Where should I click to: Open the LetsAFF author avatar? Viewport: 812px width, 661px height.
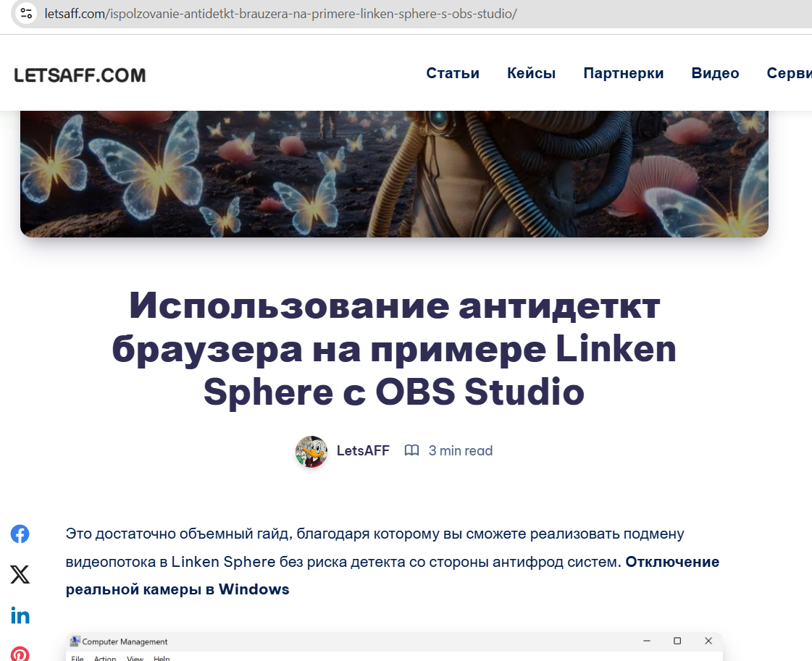point(311,451)
